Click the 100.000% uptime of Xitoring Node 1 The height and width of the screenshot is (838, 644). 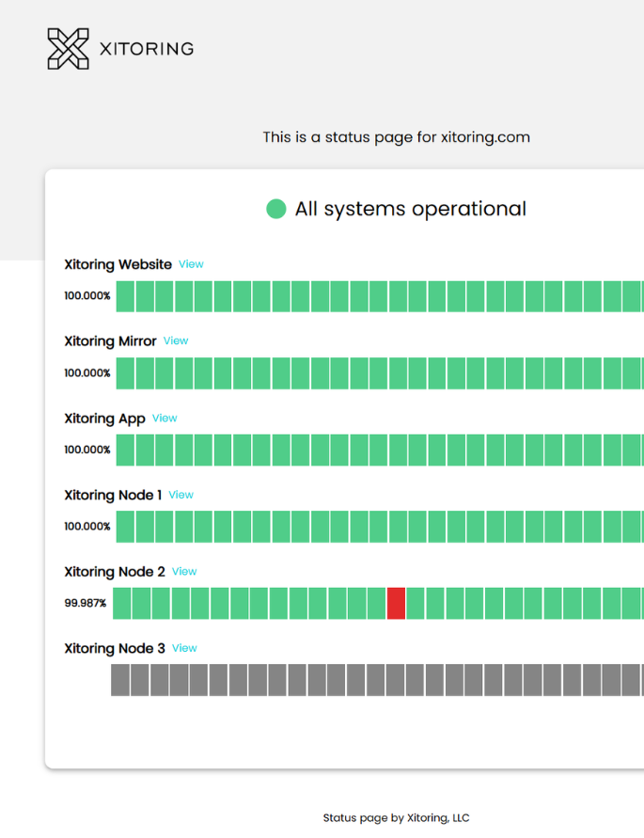click(87, 527)
